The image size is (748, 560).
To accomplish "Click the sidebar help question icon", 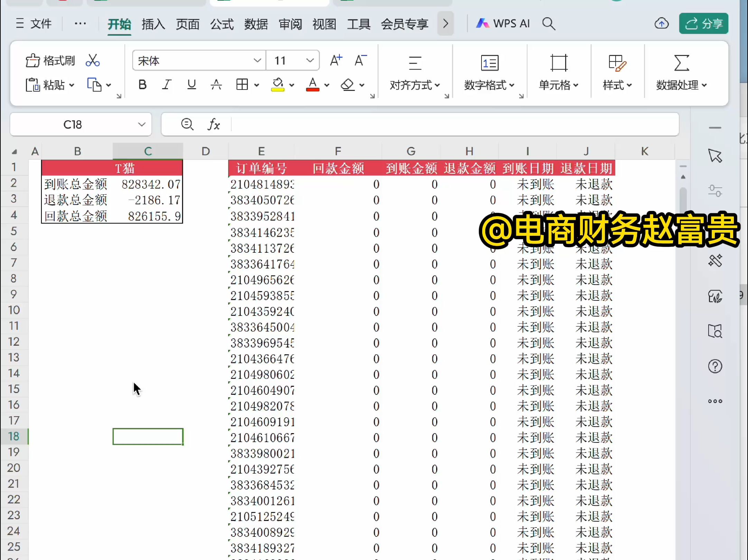I will click(715, 366).
